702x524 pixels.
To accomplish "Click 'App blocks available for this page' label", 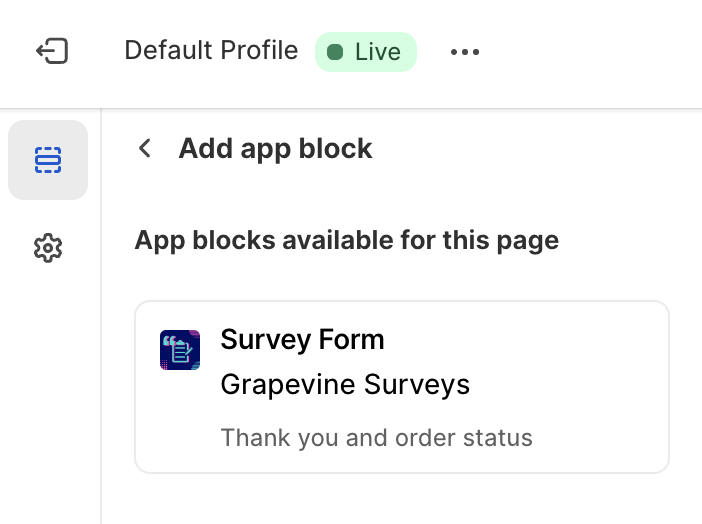I will (346, 240).
